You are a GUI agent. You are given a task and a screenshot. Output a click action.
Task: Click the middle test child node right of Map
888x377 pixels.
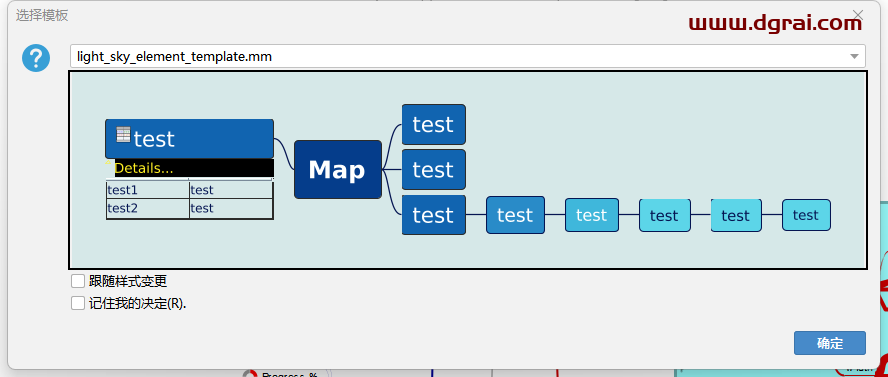pos(434,169)
